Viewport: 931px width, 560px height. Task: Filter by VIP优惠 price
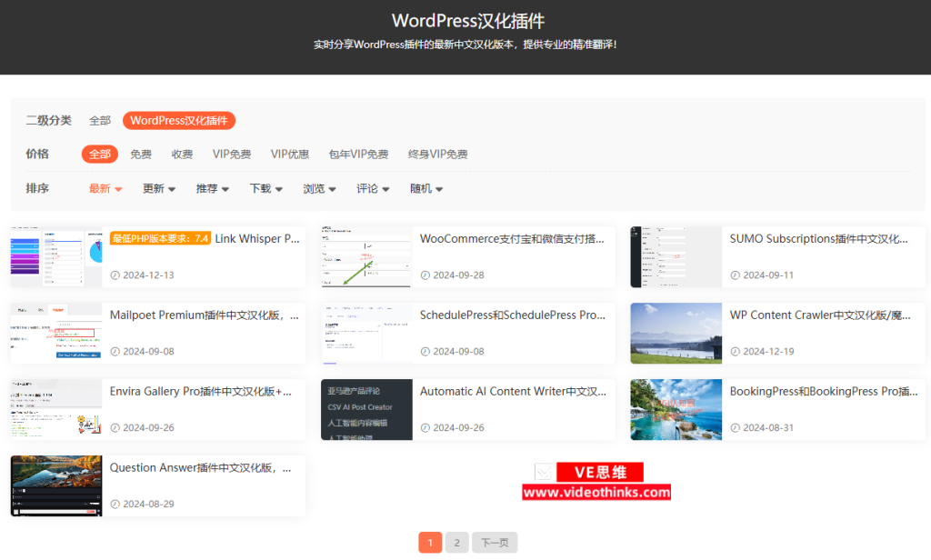290,155
